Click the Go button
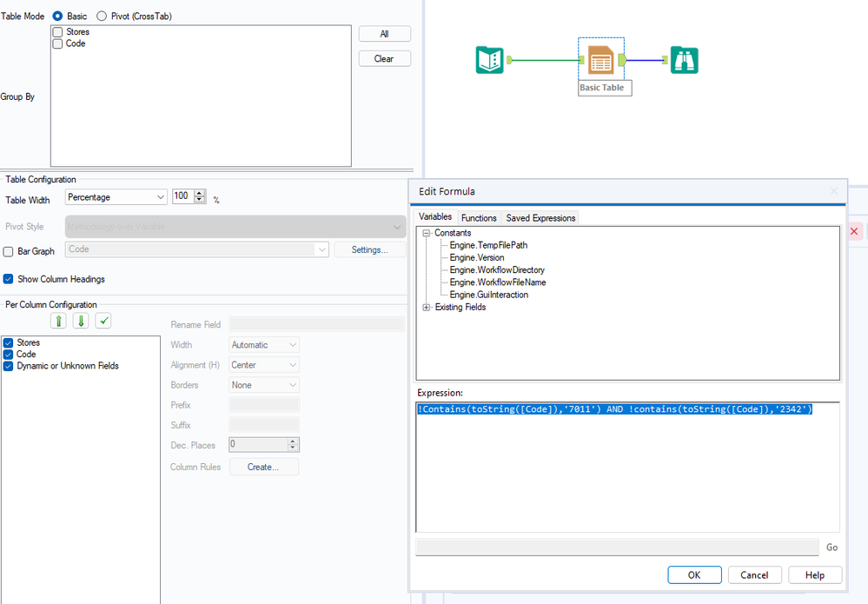 (x=832, y=547)
